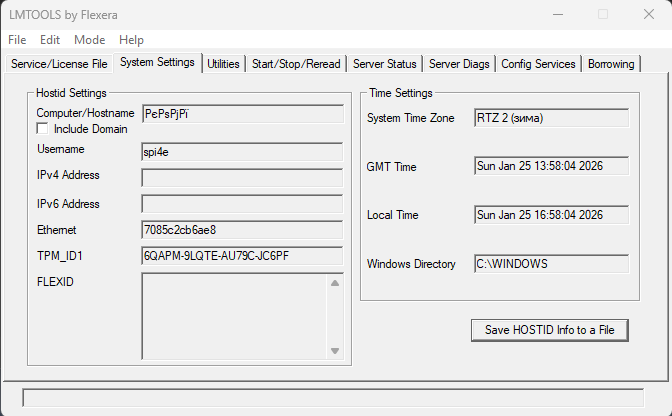Open the Borrowing tab
The image size is (672, 416).
point(611,64)
